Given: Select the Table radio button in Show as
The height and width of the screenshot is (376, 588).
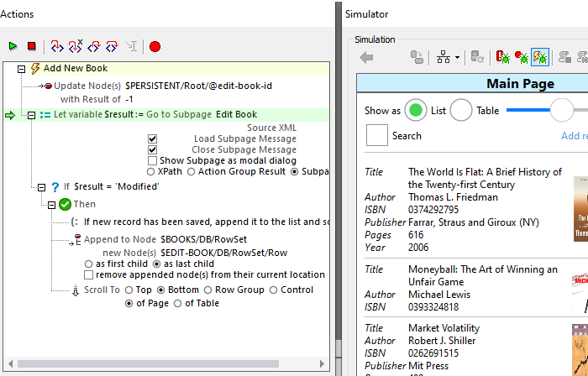Looking at the screenshot, I should 461,110.
